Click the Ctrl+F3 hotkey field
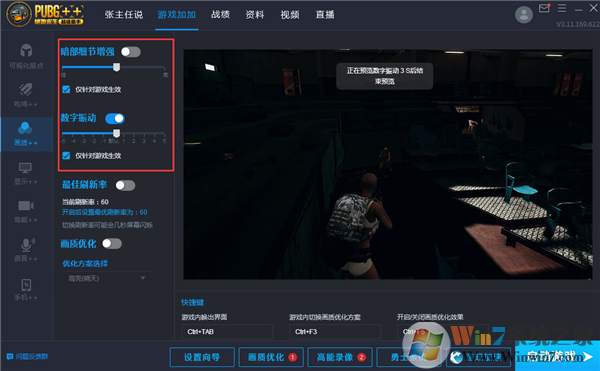Image resolution: width=600 pixels, height=371 pixels. [335, 332]
